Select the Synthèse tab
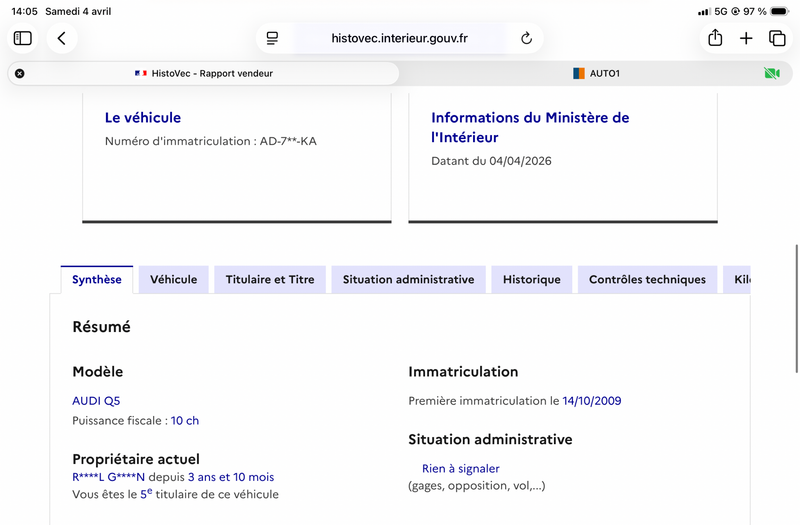Screen dimensions: 800x525 coord(96,280)
